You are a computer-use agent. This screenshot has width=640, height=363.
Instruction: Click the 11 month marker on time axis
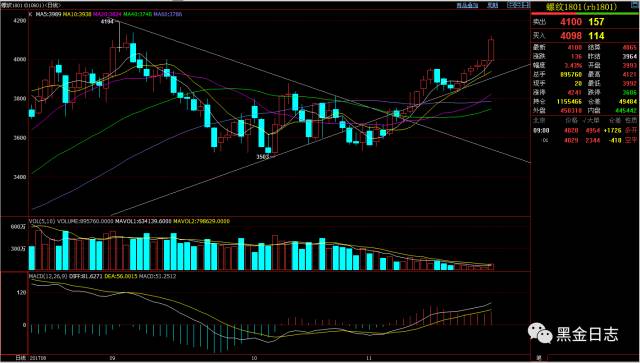pos(369,358)
